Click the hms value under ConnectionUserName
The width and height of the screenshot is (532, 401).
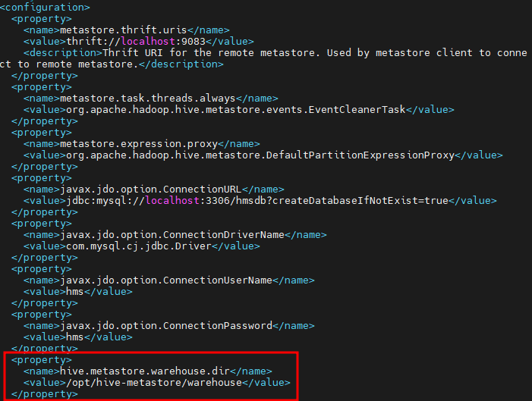coord(74,292)
